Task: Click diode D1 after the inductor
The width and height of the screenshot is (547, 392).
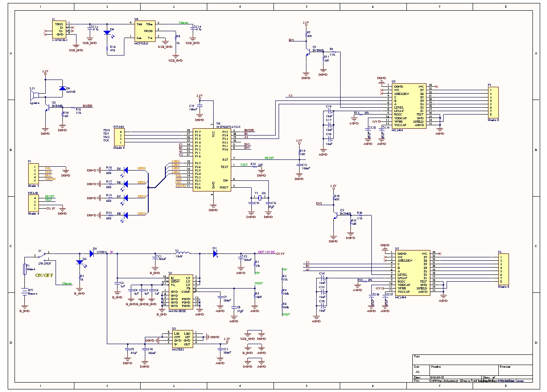Action: (215, 253)
